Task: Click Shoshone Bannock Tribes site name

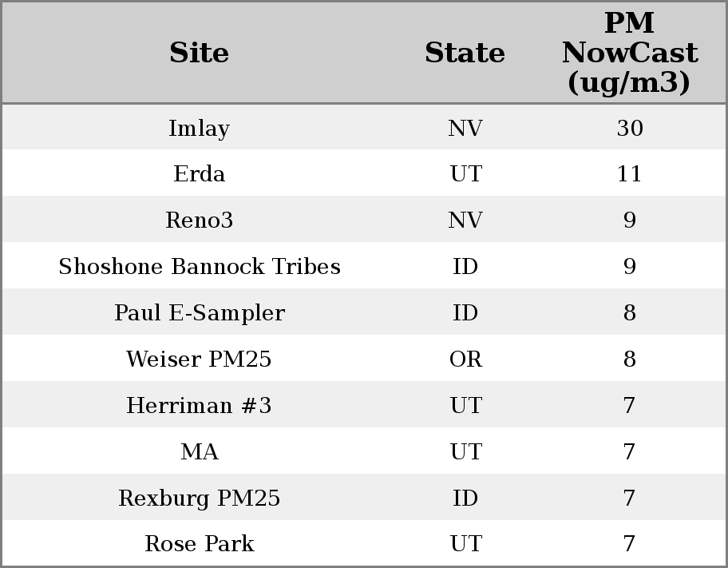Action: pyautogui.click(x=200, y=267)
